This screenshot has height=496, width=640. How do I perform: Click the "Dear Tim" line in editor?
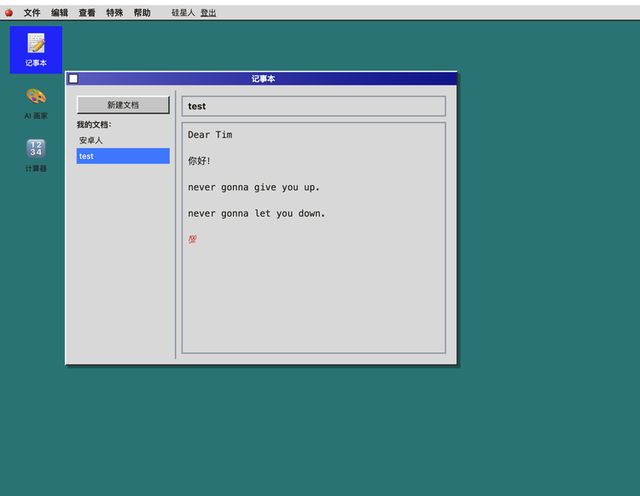tap(210, 135)
